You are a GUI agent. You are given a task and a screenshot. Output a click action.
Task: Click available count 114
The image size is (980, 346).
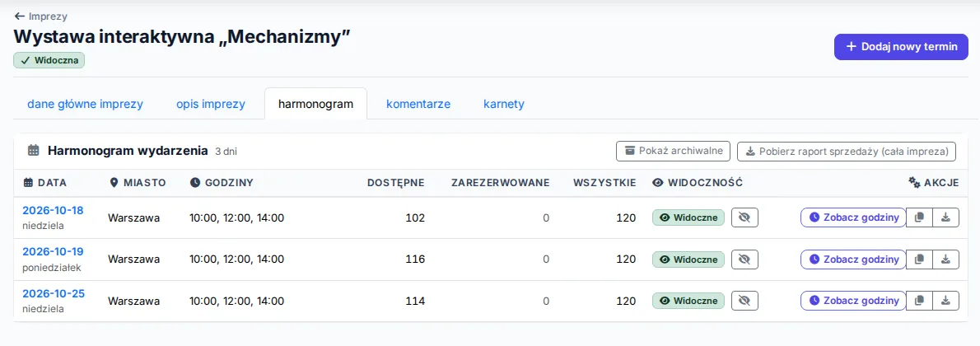point(414,301)
